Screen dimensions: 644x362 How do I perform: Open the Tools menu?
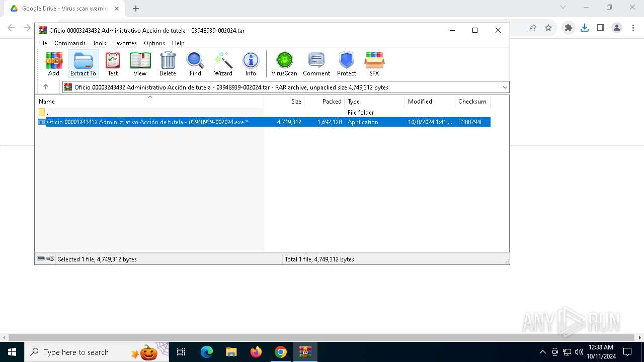pos(99,43)
